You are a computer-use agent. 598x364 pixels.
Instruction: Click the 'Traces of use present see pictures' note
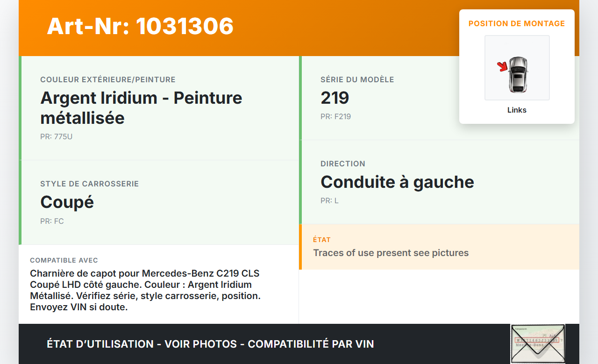(391, 253)
